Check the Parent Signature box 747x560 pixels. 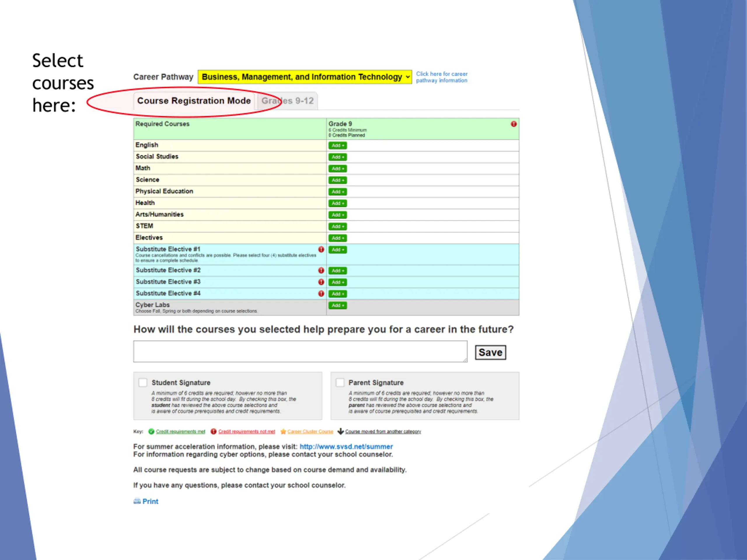pyautogui.click(x=340, y=382)
